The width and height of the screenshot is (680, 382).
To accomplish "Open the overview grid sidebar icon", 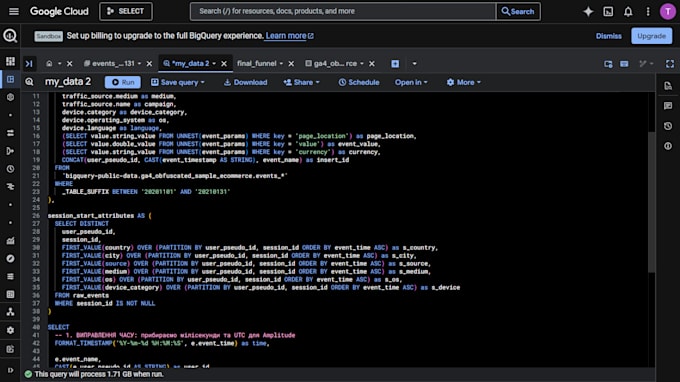I will coord(10,61).
